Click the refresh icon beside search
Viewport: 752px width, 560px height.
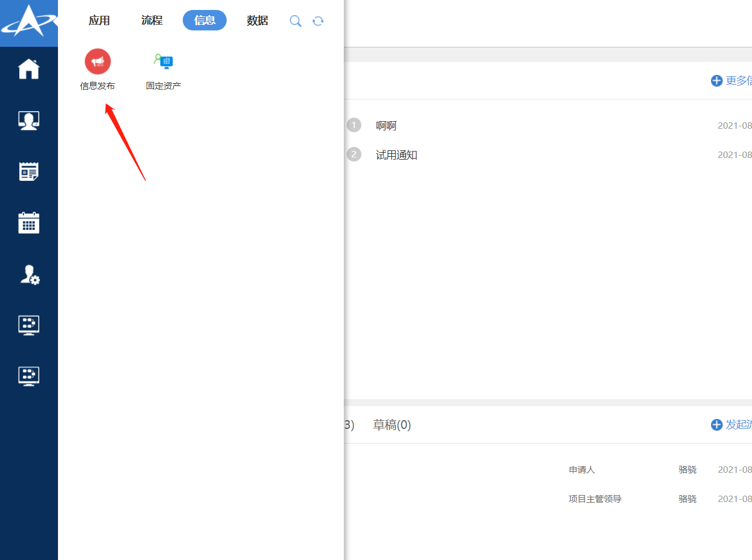[318, 21]
